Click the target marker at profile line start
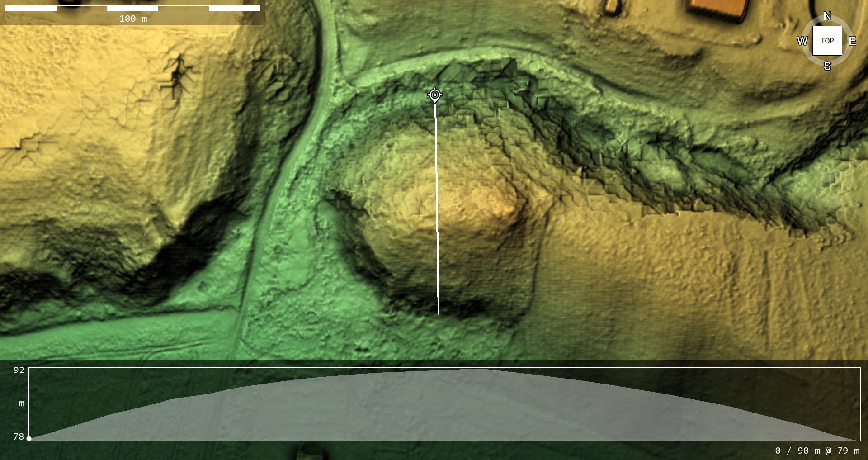Screen dimensions: 868x460 (434, 95)
